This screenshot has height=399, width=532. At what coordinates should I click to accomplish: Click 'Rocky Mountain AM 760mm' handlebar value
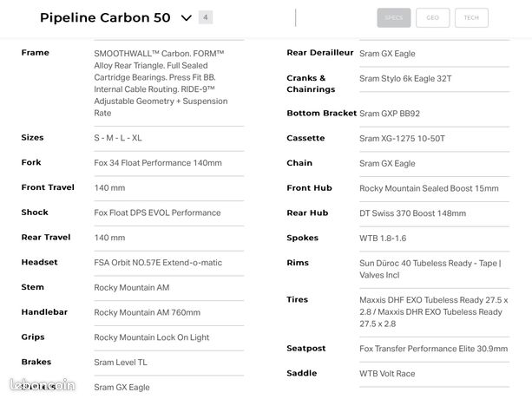point(148,312)
